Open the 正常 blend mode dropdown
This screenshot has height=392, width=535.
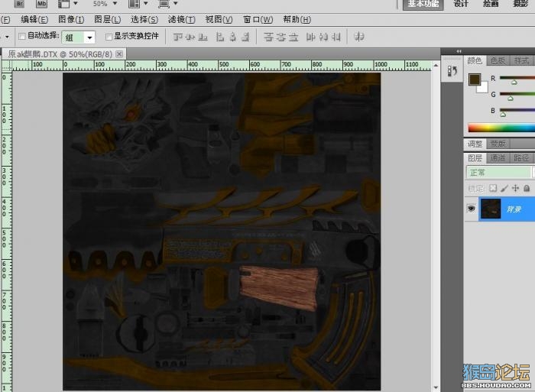pyautogui.click(x=499, y=172)
